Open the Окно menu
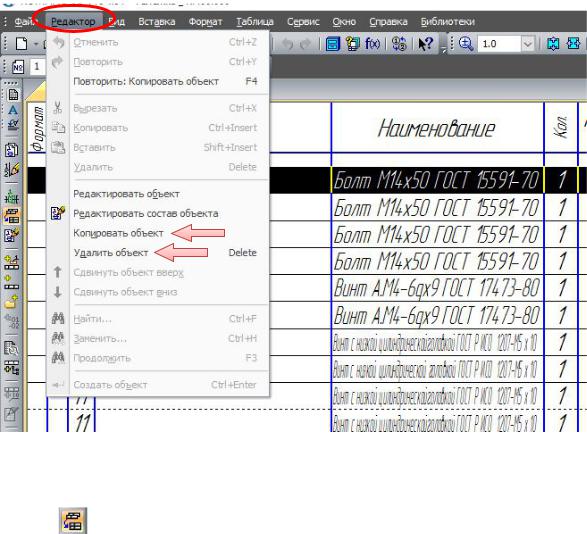Viewport: 587px width, 534px height. coord(344,22)
